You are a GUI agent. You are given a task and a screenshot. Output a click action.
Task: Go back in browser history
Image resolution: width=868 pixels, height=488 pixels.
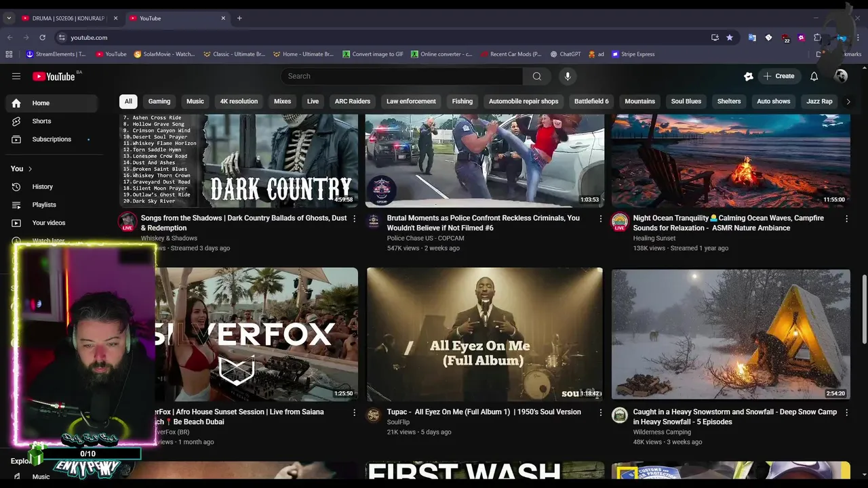click(9, 37)
